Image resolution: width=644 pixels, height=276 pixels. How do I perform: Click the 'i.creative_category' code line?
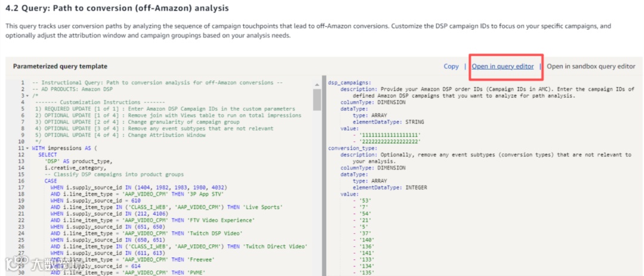(75, 168)
